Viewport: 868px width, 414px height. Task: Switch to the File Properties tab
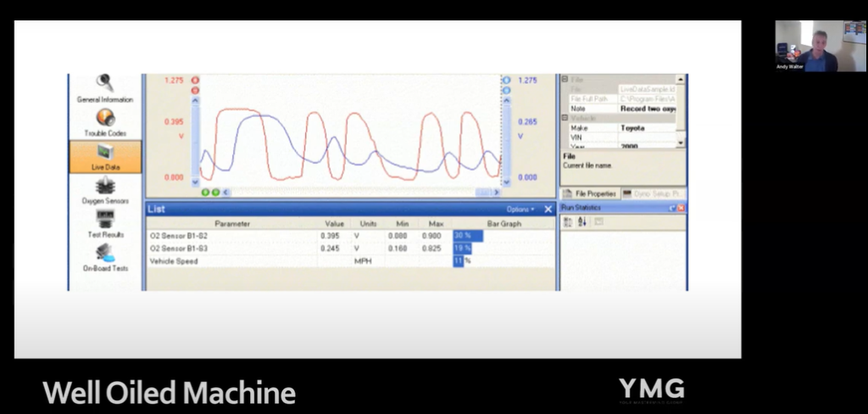[591, 193]
